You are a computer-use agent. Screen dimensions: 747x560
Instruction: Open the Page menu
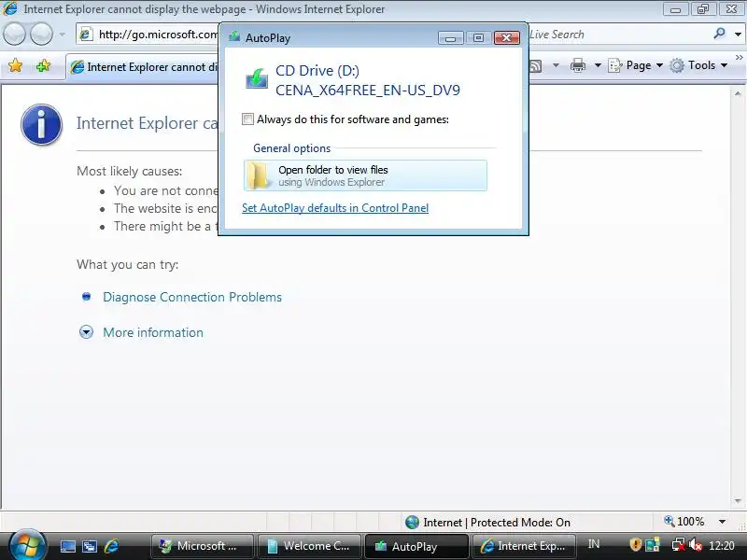[636, 65]
